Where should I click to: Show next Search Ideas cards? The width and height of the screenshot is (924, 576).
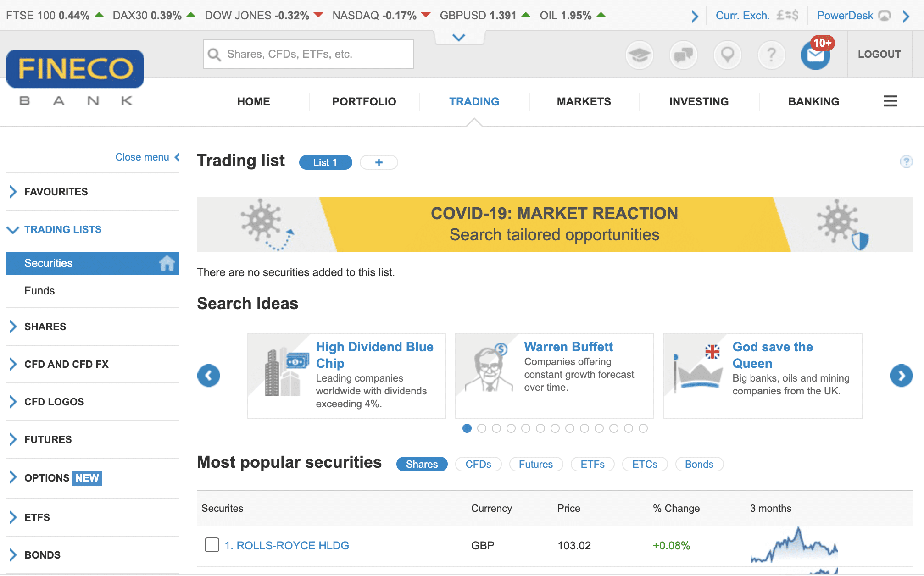[x=901, y=376]
